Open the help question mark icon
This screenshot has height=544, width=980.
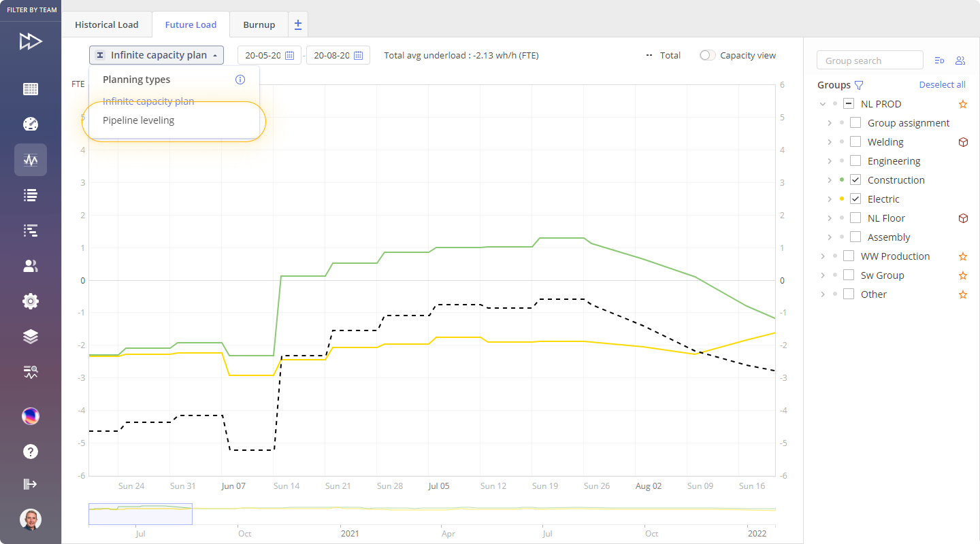(x=31, y=452)
